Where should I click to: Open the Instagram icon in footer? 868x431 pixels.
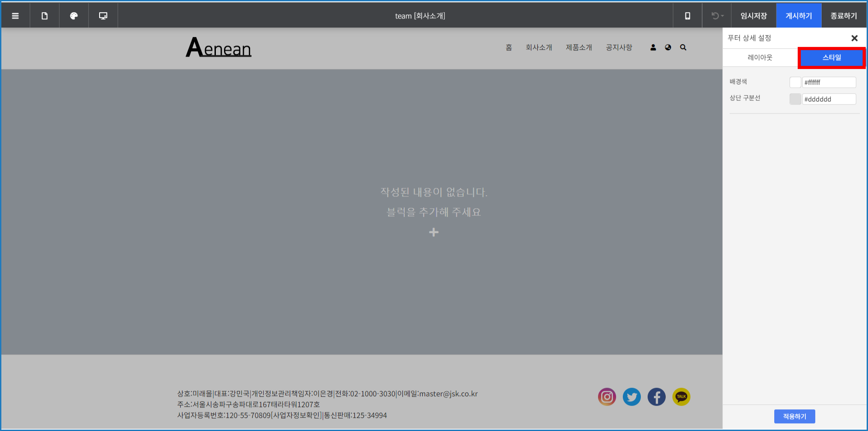607,397
